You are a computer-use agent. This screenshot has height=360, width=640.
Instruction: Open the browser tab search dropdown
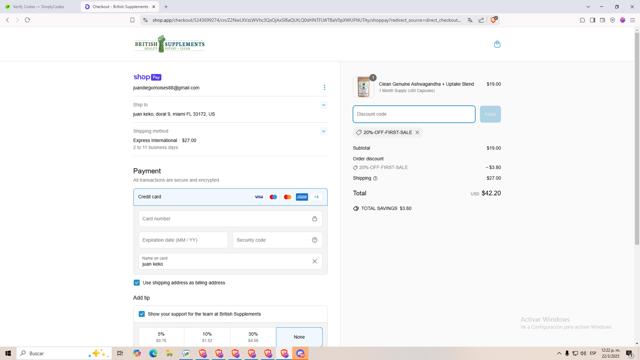tap(588, 7)
